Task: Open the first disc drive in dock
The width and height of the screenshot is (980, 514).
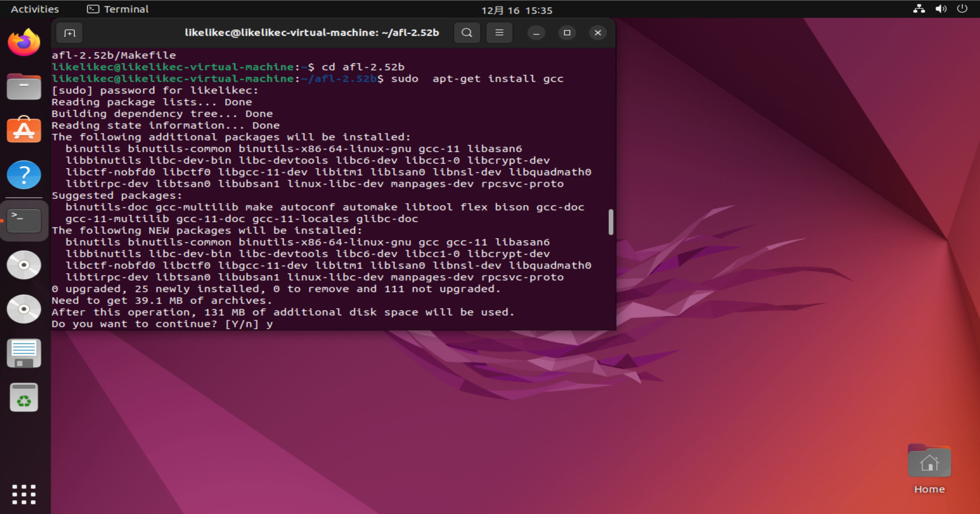Action: click(24, 265)
